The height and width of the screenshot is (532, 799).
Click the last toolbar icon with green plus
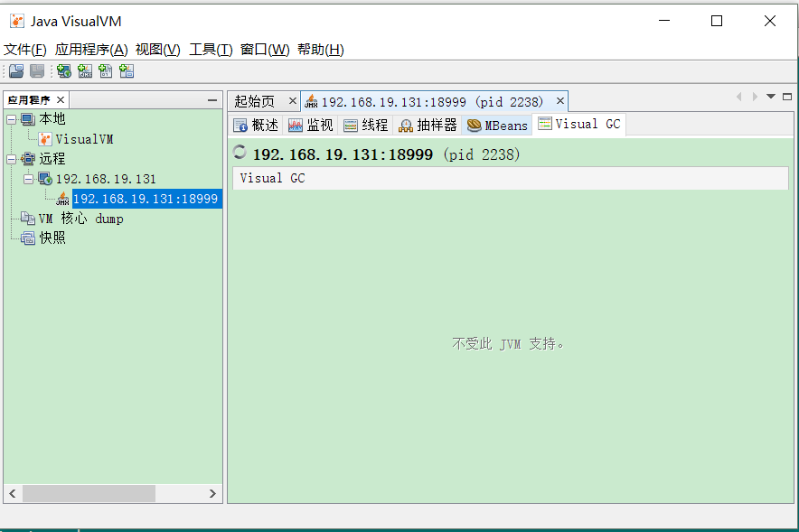pyautogui.click(x=127, y=70)
